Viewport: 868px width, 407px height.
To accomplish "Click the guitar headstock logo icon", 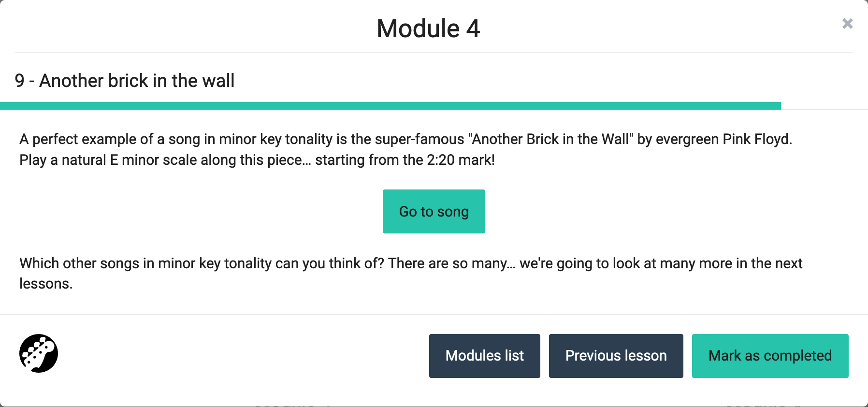I will click(x=39, y=353).
